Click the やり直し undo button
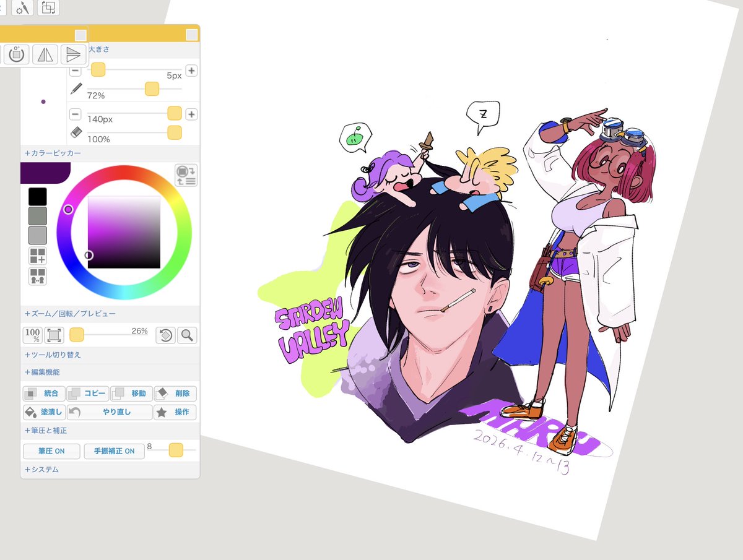 [x=110, y=413]
